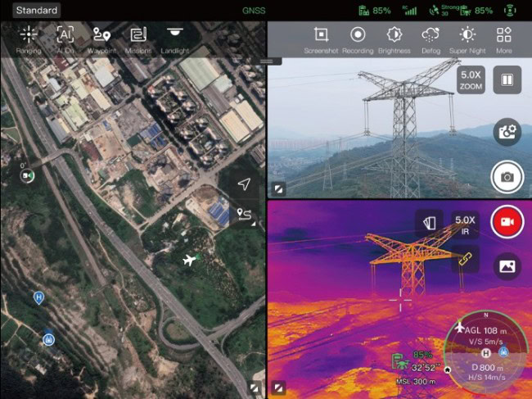This screenshot has height=399, width=532.
Task: Tap the compass controller icon
Action: 504,351
